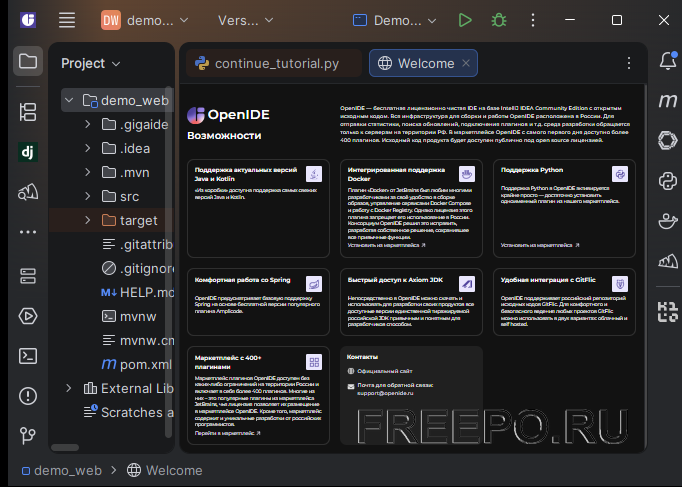Open the Services hexagon-play tool window
This screenshot has height=487, width=682.
[28, 316]
